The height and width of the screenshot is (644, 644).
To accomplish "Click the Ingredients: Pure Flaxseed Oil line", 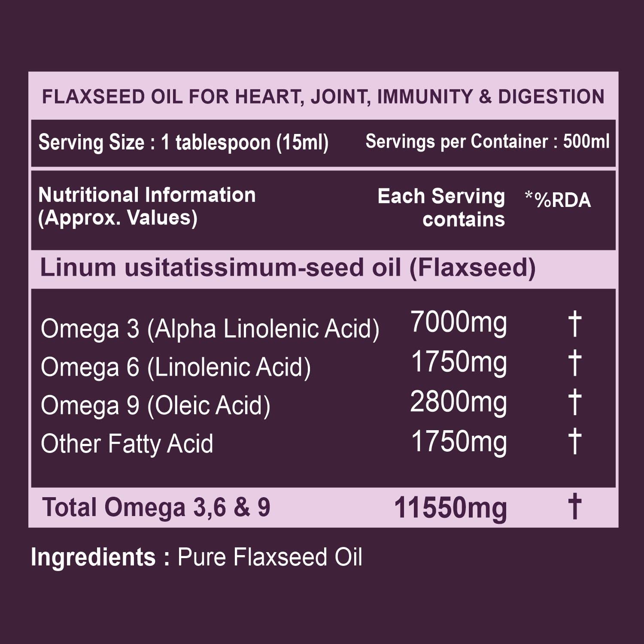I will click(197, 557).
